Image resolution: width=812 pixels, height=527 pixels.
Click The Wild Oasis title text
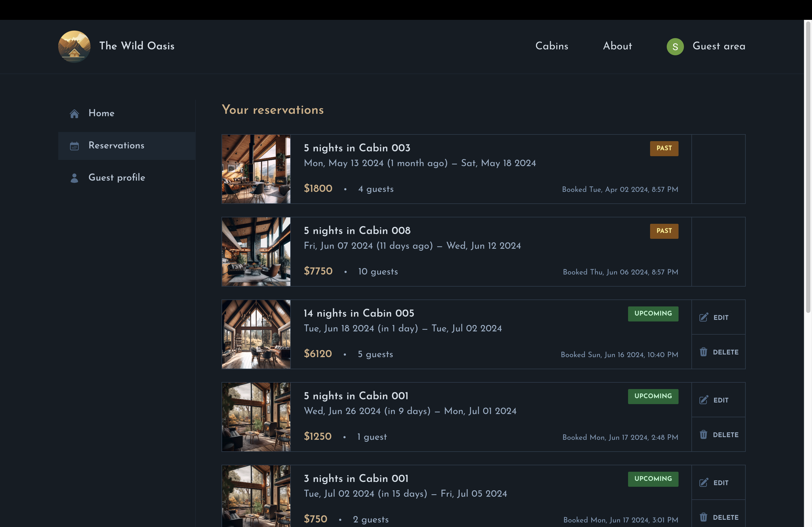pyautogui.click(x=137, y=46)
